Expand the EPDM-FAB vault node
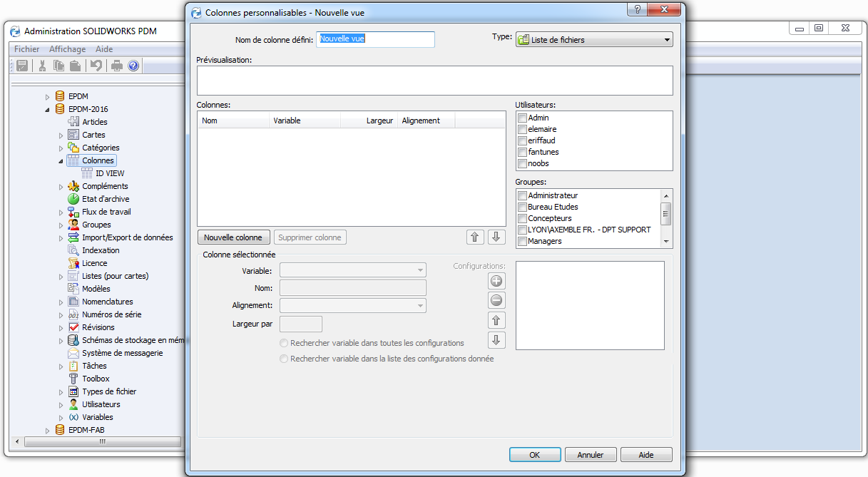The image size is (868, 477). tap(48, 430)
